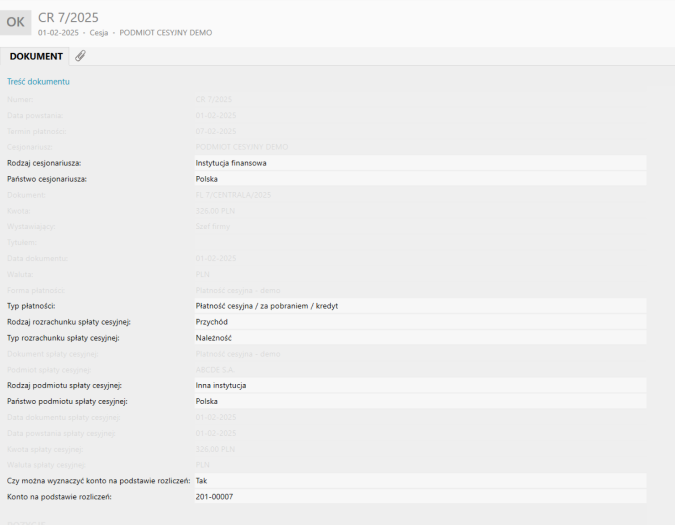Switch to the DOKUMENT tab

pos(36,56)
